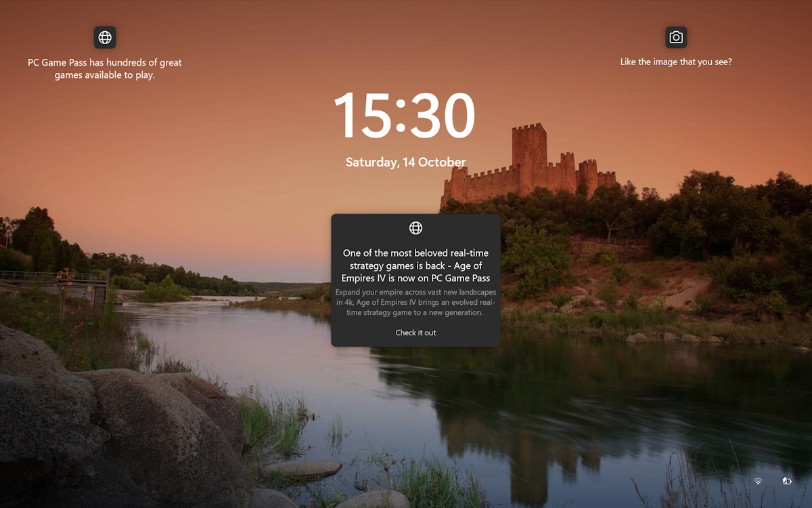Select the camera icon to explore the wallpaper
The image size is (812, 508).
coord(675,37)
